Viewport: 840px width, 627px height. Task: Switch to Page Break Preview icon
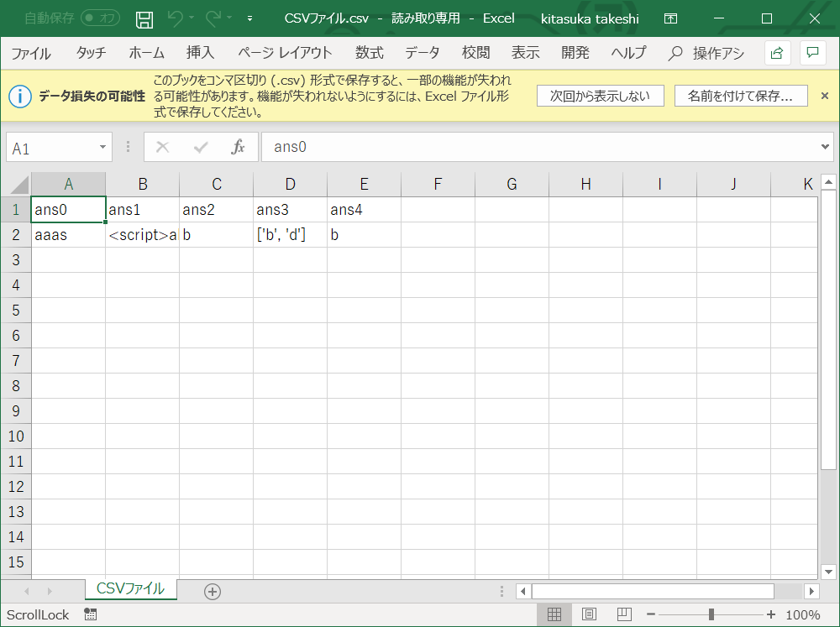coord(624,614)
